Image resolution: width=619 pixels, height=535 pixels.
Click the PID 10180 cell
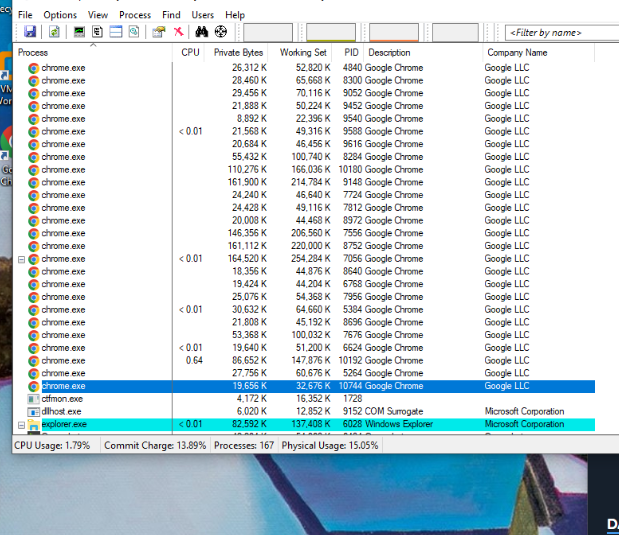[350, 170]
